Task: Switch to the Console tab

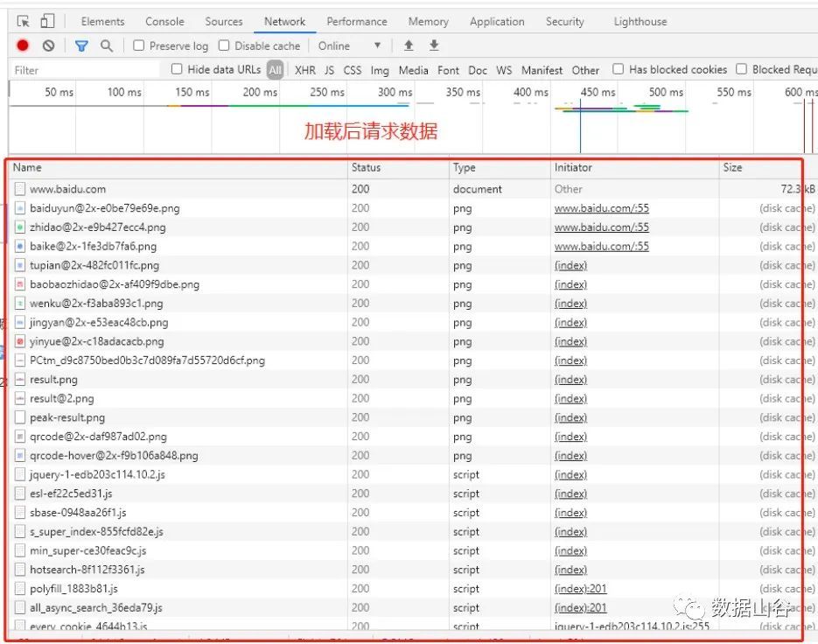Action: (164, 21)
